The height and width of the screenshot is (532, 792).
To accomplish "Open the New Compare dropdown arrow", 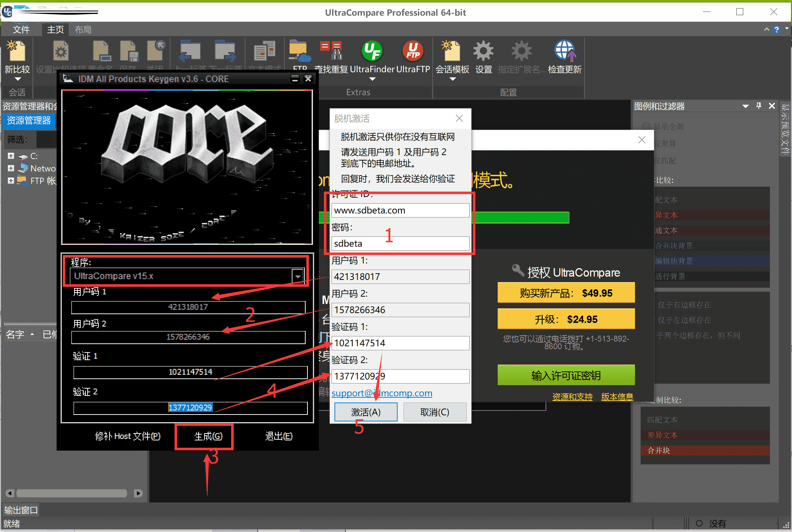I will click(x=18, y=79).
